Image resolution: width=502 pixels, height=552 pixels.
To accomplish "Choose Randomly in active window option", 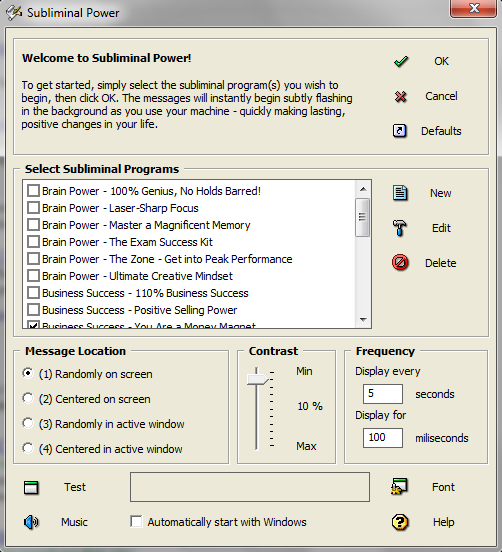I will point(28,423).
